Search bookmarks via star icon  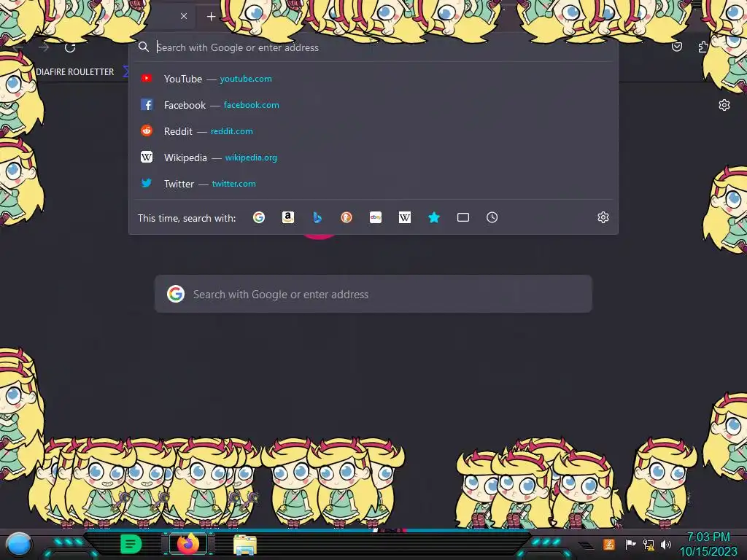(433, 217)
